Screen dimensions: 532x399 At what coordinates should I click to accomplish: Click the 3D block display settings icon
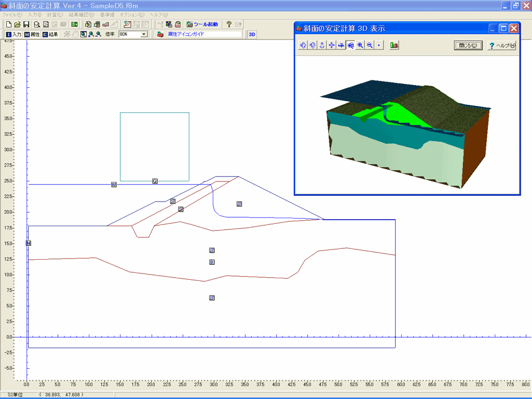[x=394, y=46]
